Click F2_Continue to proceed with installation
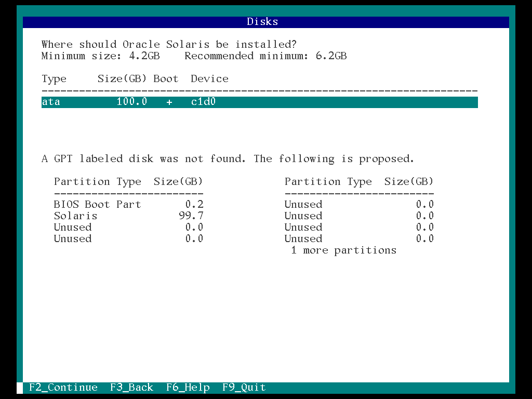The image size is (532, 399). click(63, 388)
